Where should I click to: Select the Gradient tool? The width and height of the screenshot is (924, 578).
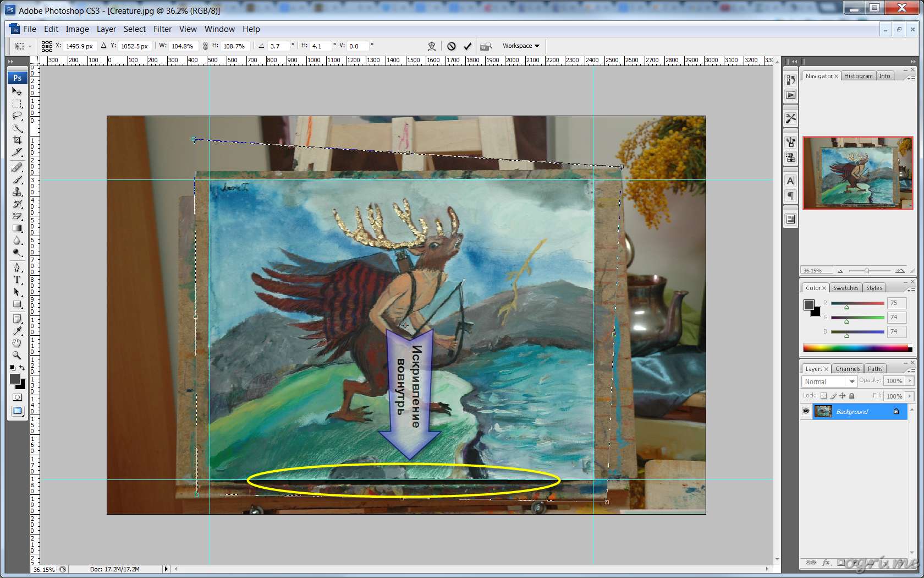[x=17, y=228]
